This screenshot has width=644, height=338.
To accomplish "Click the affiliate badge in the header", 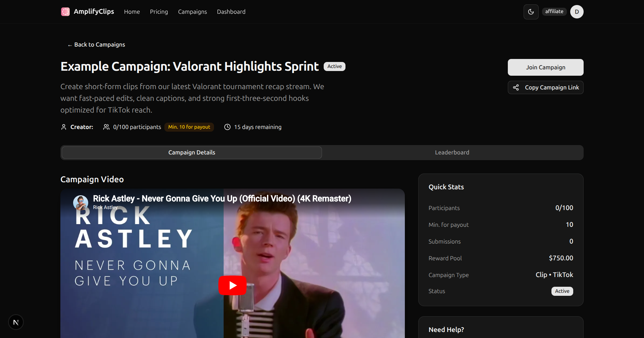I will tap(554, 11).
